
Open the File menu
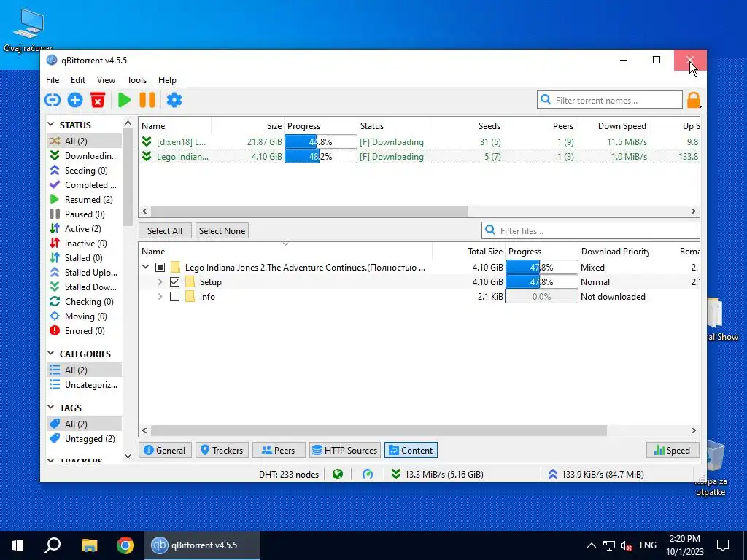53,80
